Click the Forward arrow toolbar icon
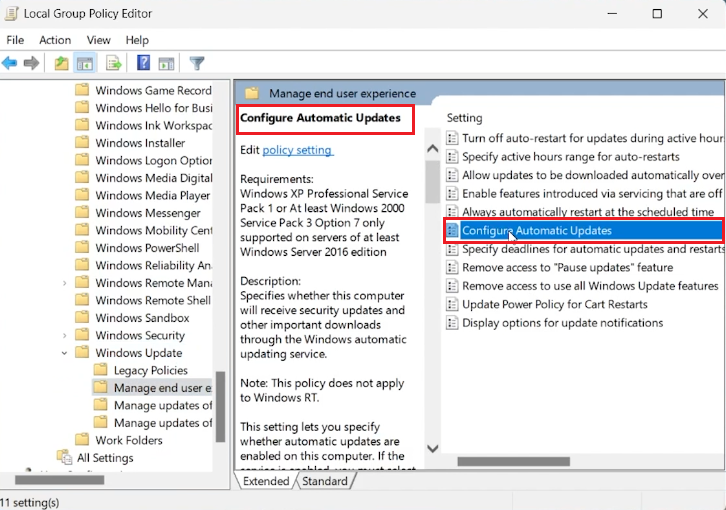The width and height of the screenshot is (726, 510). point(31,63)
